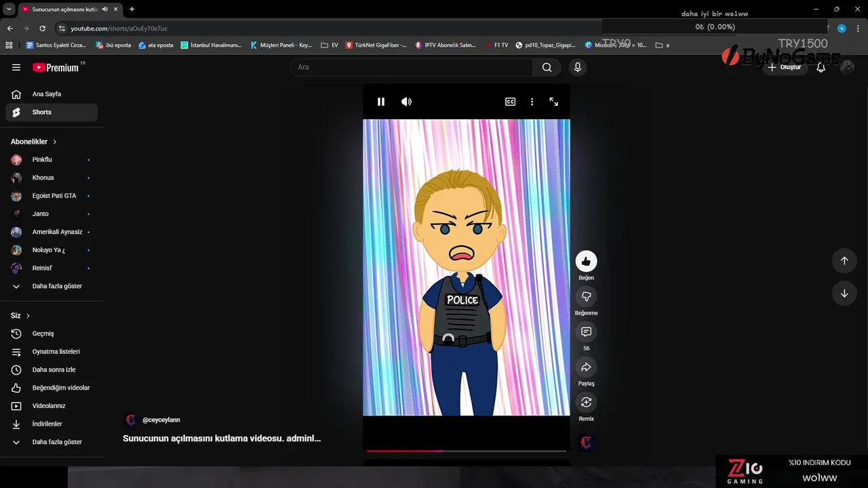This screenshot has width=868, height=488.
Task: Open the Oluştur create menu
Action: tap(785, 67)
